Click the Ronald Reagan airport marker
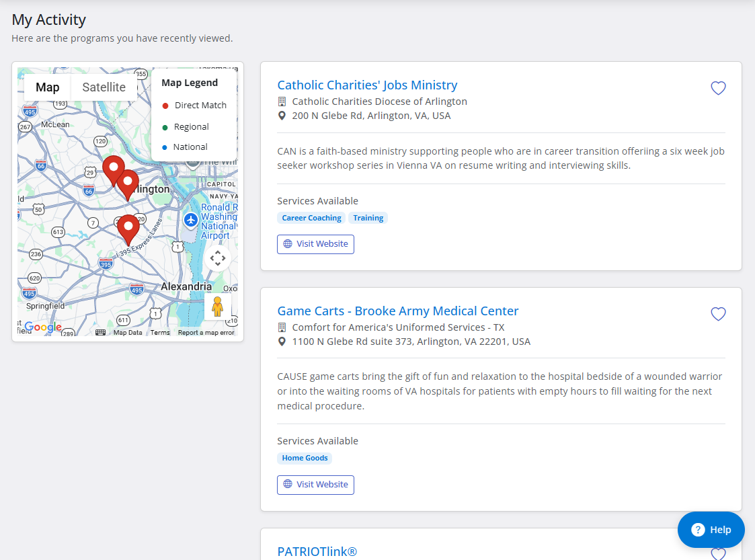 click(191, 220)
